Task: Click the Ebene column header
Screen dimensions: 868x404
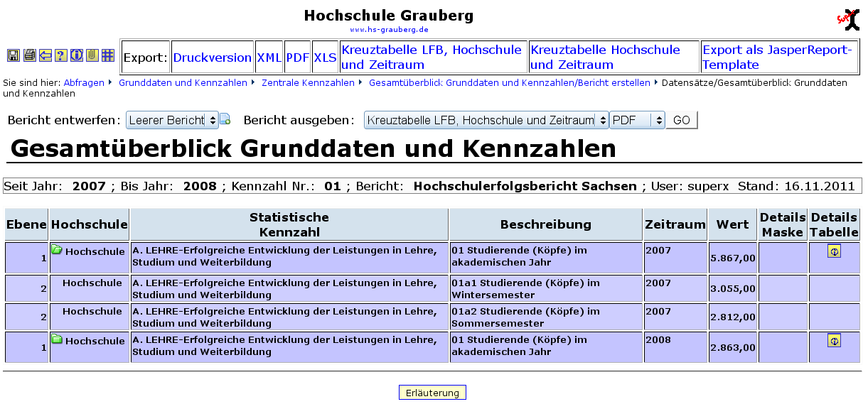Action: coord(26,224)
